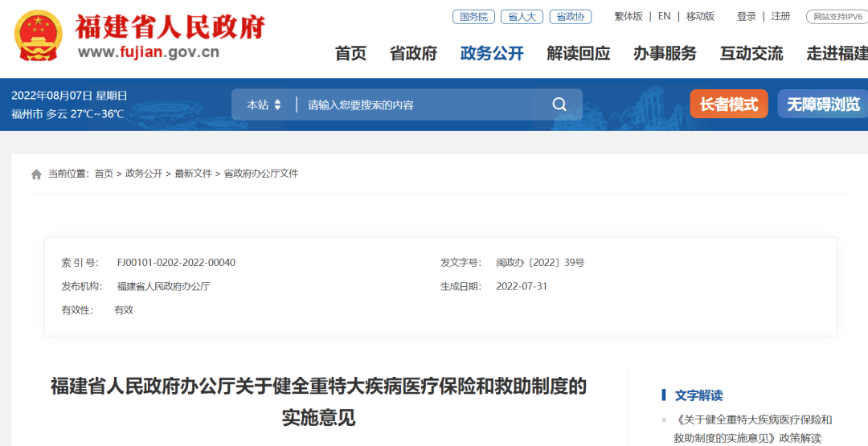Open the 首页 navigation tab
Viewport: 868px width, 446px height.
pyautogui.click(x=350, y=53)
